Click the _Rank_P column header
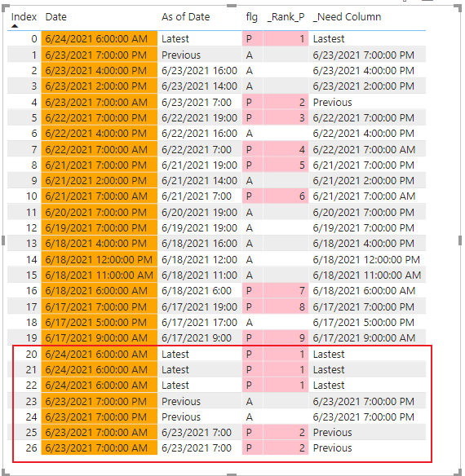This screenshot has width=465, height=476. [286, 17]
